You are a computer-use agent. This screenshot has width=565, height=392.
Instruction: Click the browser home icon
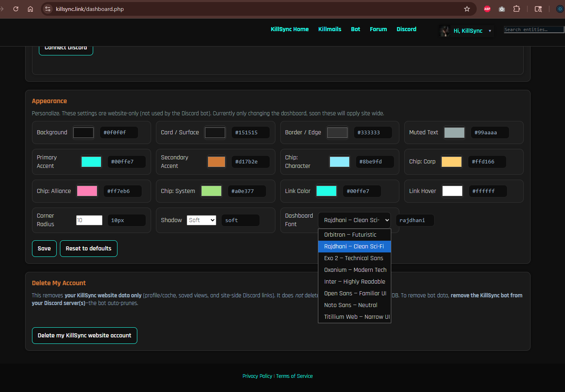point(30,9)
